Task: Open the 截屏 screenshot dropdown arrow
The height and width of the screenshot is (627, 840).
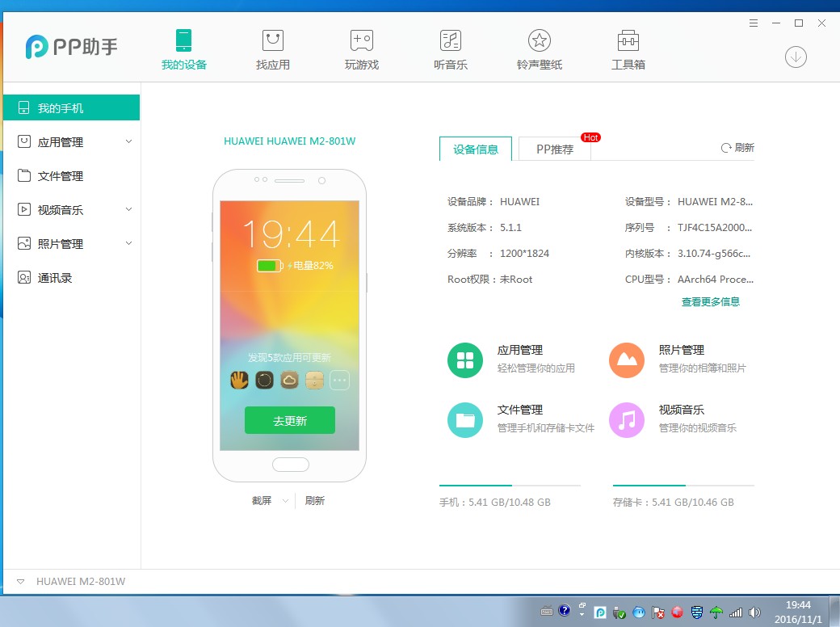Action: pos(285,501)
